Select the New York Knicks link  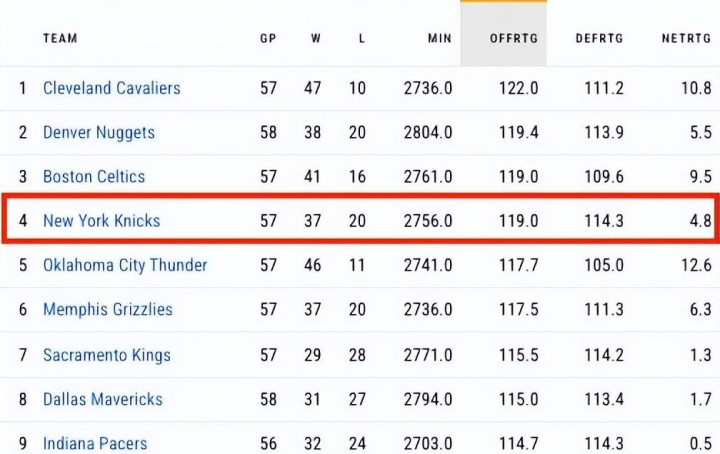(101, 221)
